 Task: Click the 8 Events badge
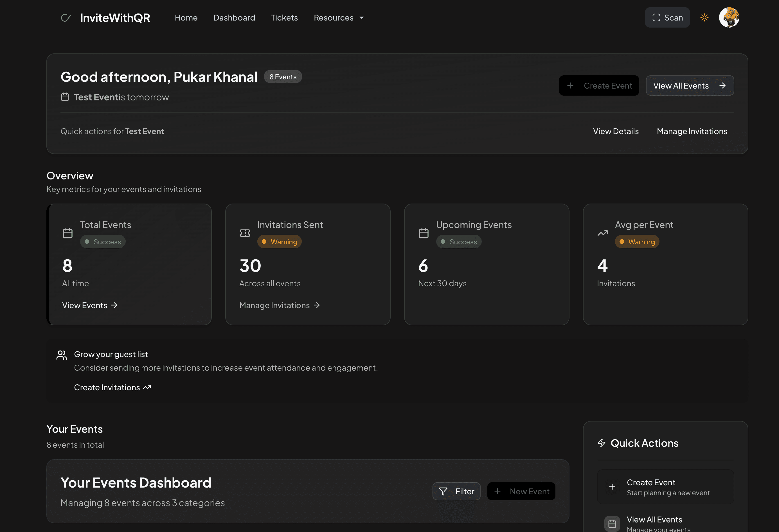283,77
